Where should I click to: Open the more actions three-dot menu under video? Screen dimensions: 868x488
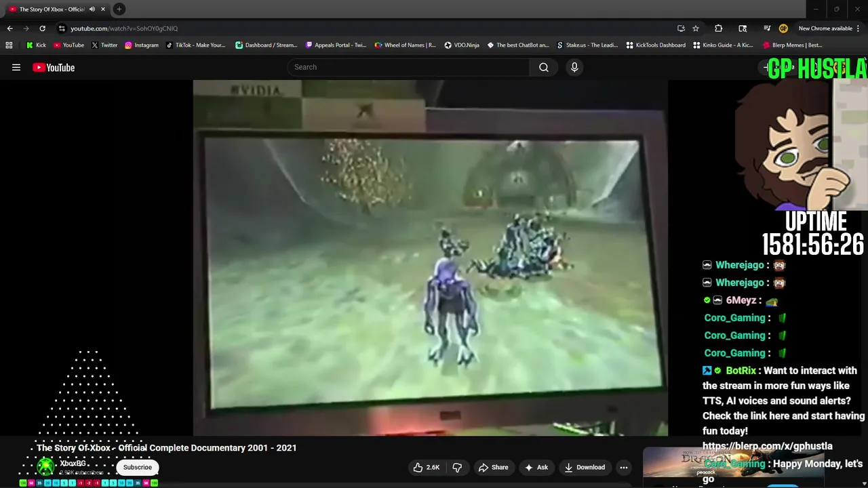point(624,467)
